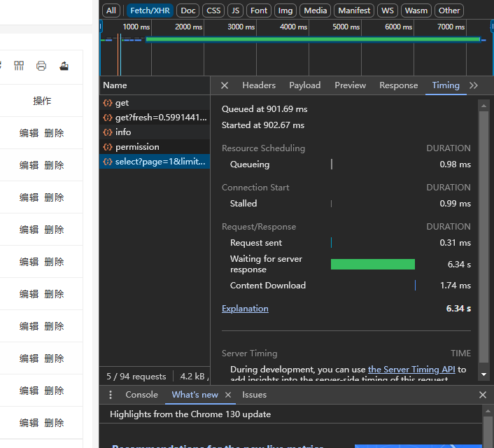This screenshot has width=494, height=448.
Task: Select the get request row
Action: pyautogui.click(x=155, y=103)
